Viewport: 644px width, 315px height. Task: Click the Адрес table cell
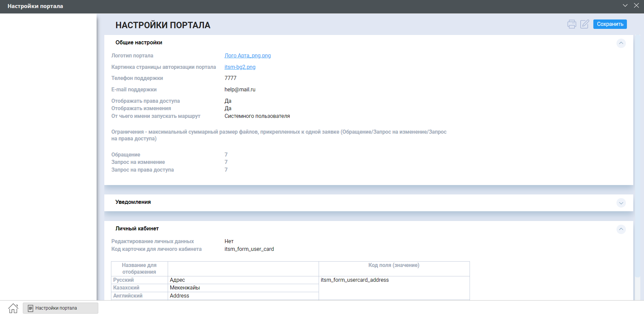(243, 280)
